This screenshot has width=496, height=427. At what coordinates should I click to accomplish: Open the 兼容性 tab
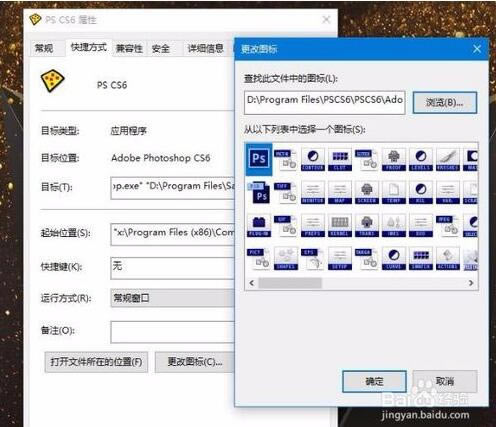(x=129, y=49)
